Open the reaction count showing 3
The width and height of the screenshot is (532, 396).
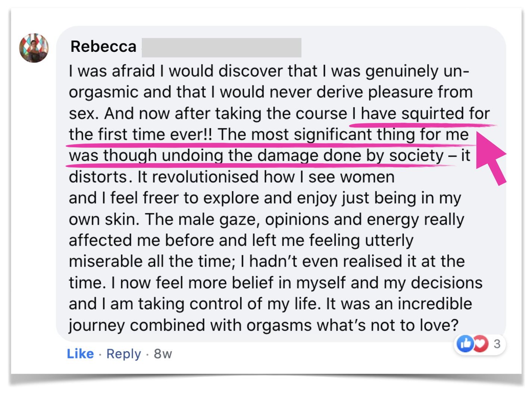(x=497, y=344)
